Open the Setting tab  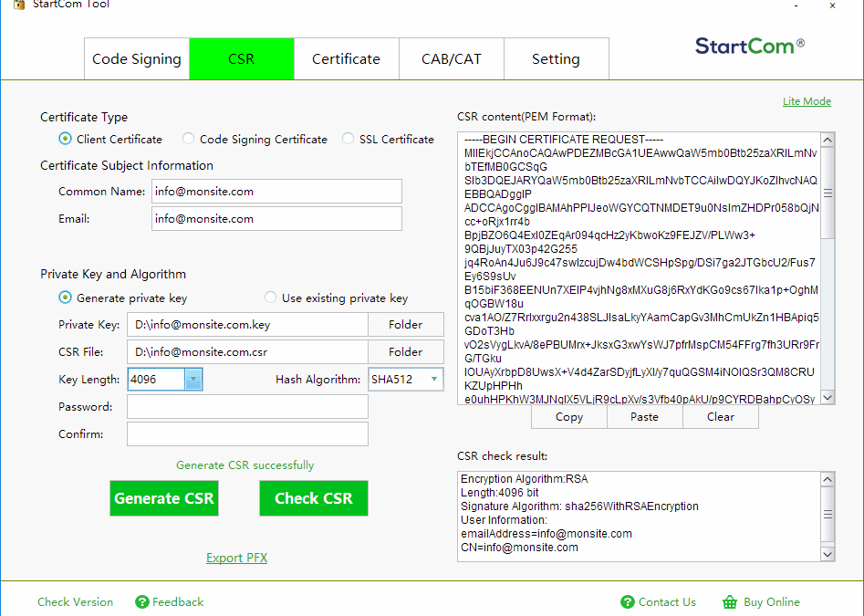pyautogui.click(x=556, y=59)
